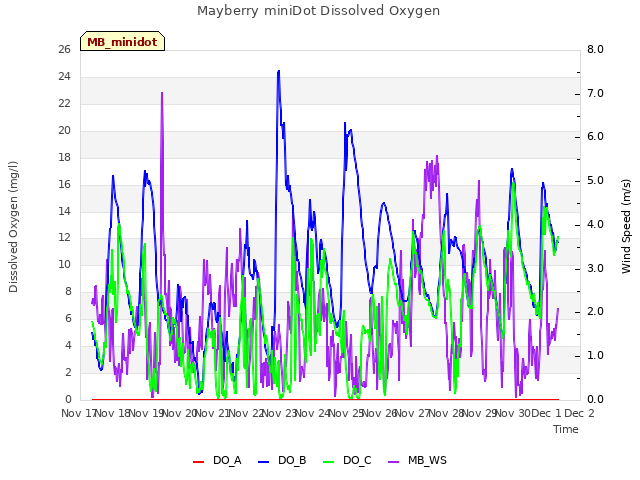The height and width of the screenshot is (480, 640).
Task: Click the green DO_C legend color marker
Action: (329, 462)
